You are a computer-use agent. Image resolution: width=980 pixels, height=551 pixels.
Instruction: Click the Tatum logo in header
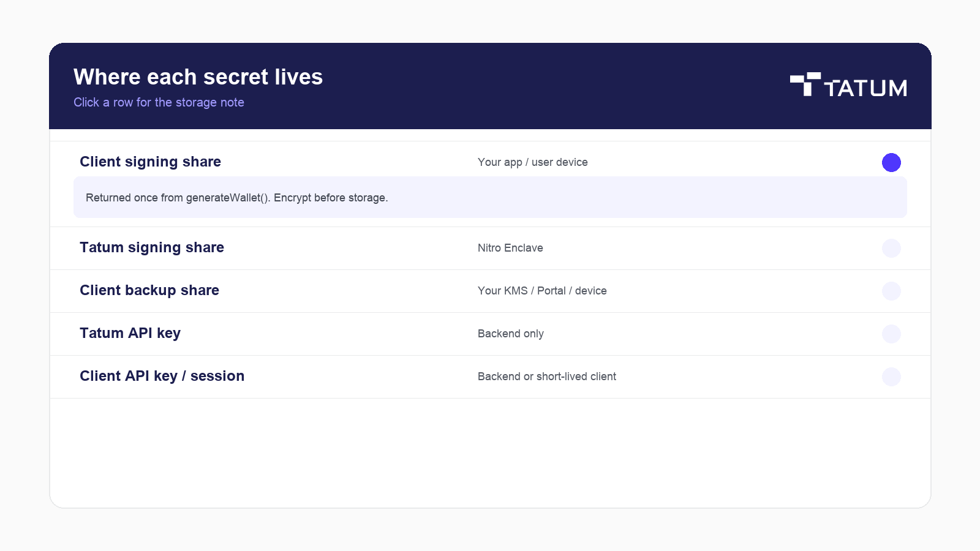(x=848, y=84)
